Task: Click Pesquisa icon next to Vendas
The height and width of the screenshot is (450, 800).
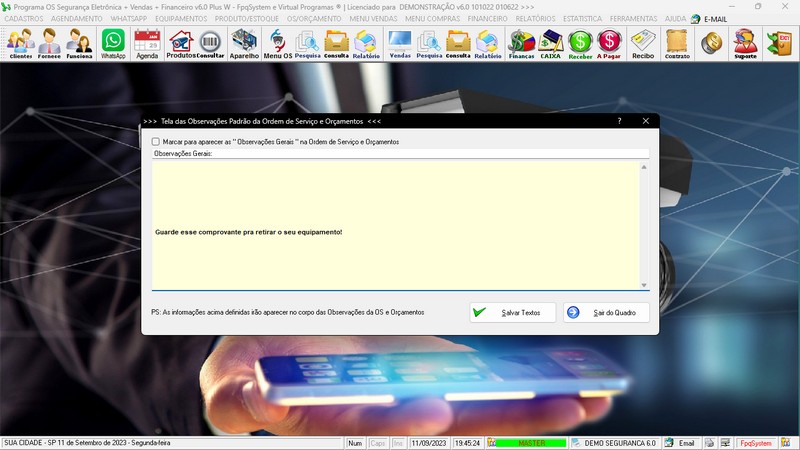Action: 429,43
